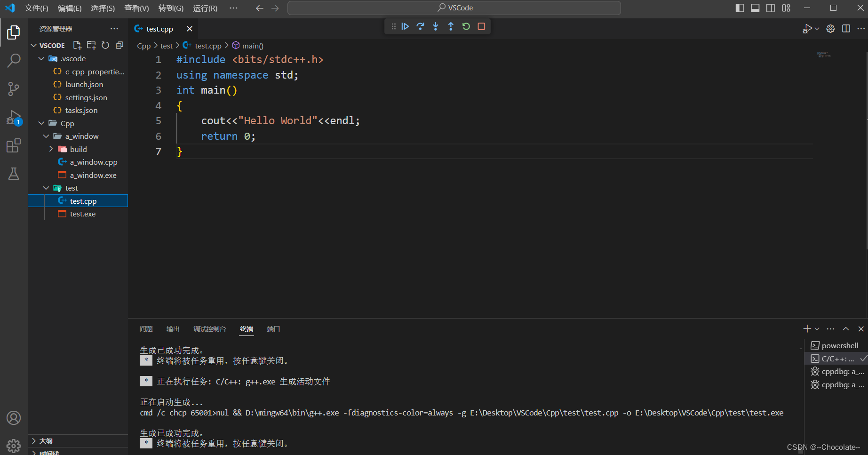868x455 pixels.
Task: Switch to the 调试控制台 tab
Action: pos(210,329)
